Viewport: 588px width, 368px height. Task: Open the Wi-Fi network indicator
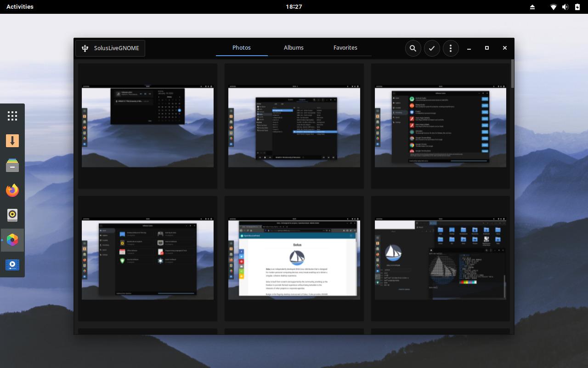pos(554,7)
